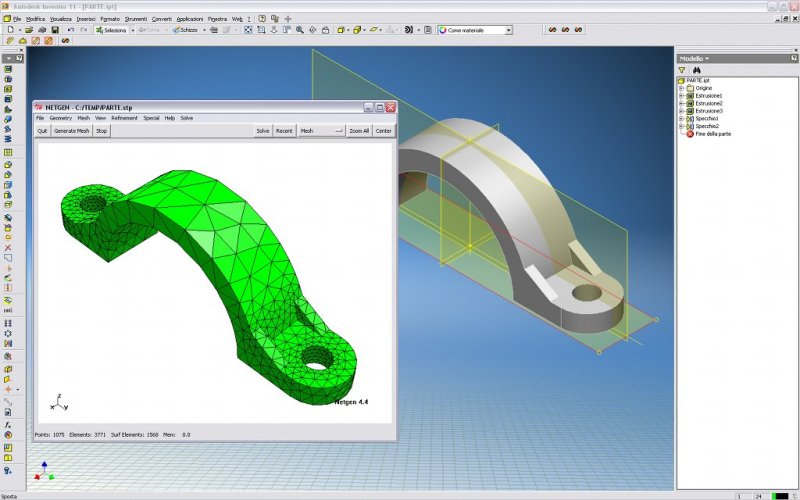
Task: Click the mirror feature icon in feature panel
Action: [x=8, y=343]
